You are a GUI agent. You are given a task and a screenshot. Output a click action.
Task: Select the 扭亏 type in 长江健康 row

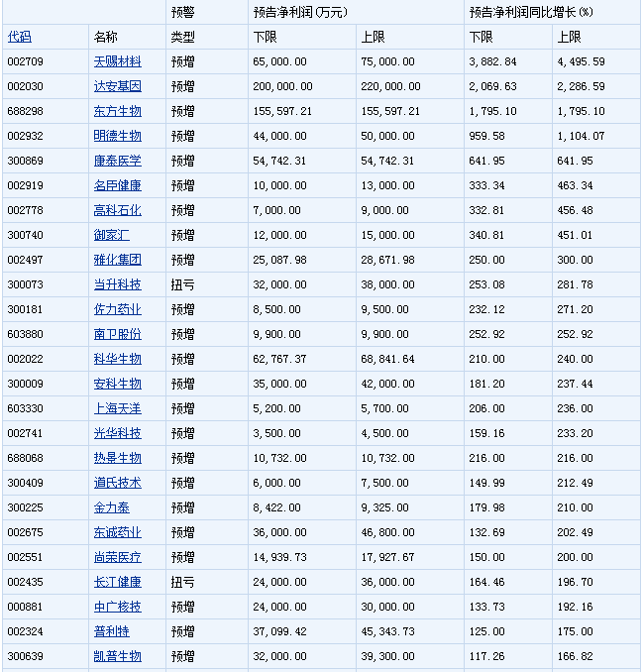pyautogui.click(x=182, y=582)
